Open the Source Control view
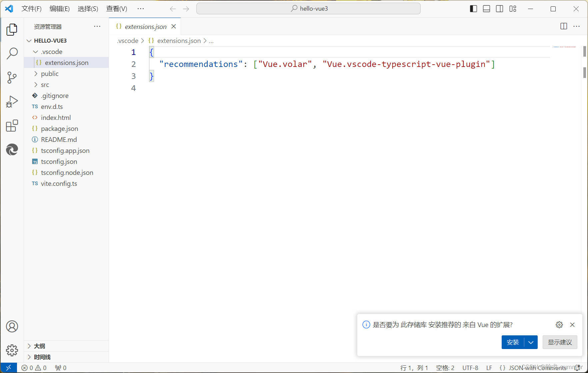 [x=12, y=78]
